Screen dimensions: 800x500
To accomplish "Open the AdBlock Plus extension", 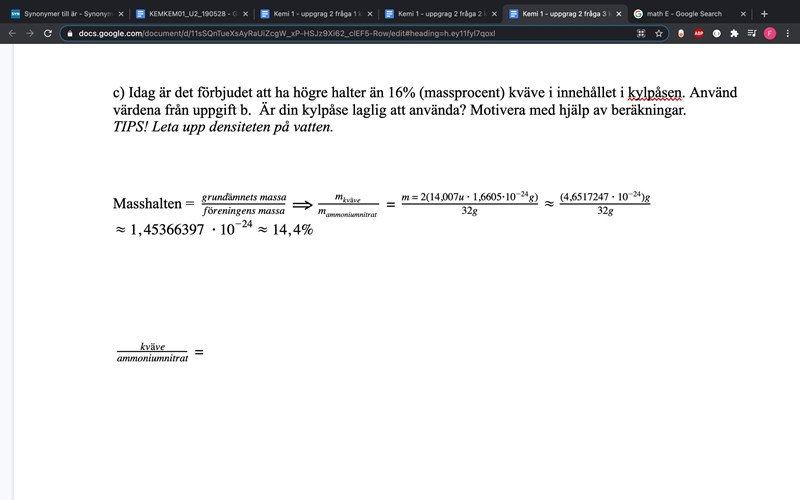I will point(699,33).
